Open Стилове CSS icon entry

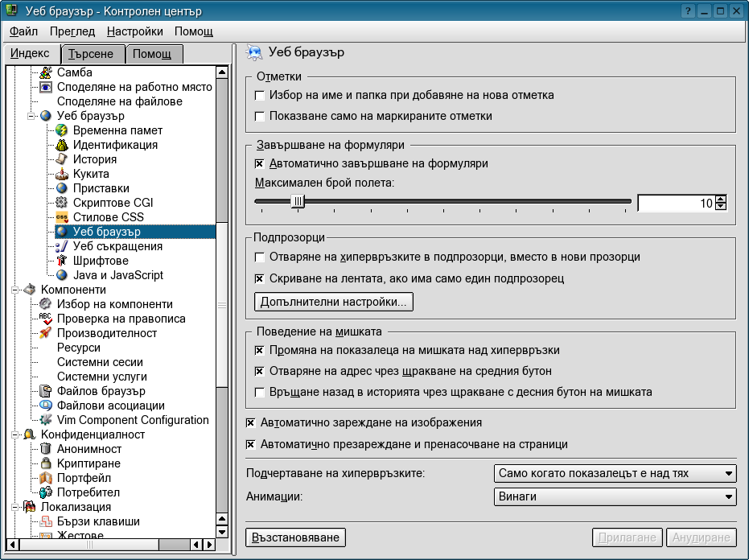point(62,217)
